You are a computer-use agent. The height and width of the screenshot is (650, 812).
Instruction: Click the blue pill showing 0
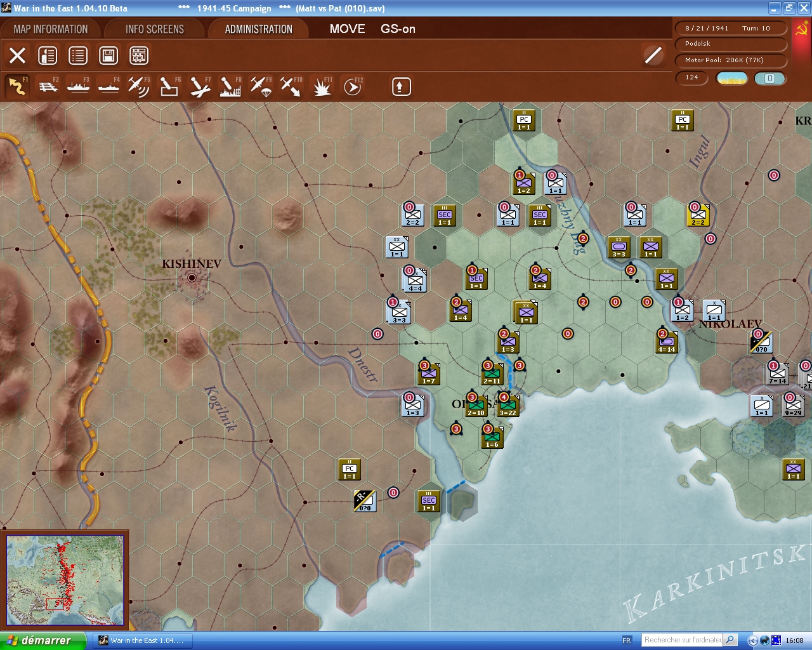pos(770,78)
